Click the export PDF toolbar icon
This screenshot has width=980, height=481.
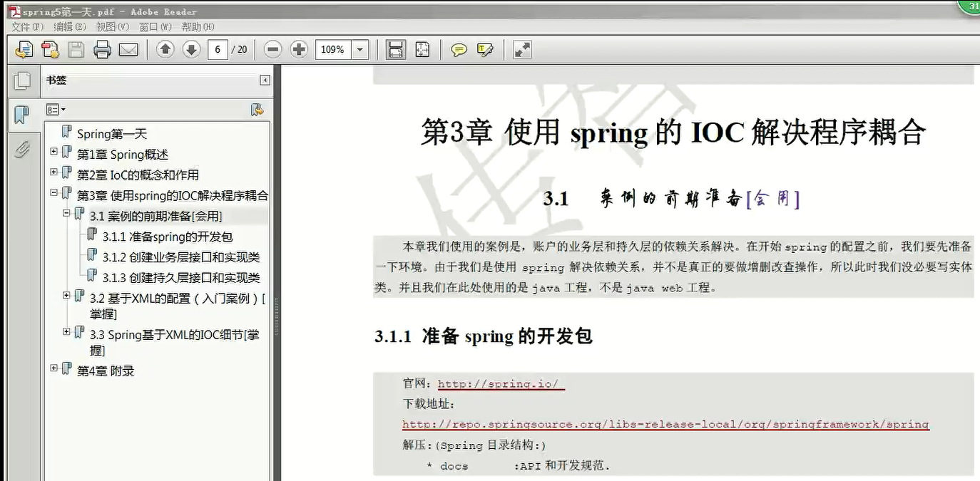[x=24, y=49]
